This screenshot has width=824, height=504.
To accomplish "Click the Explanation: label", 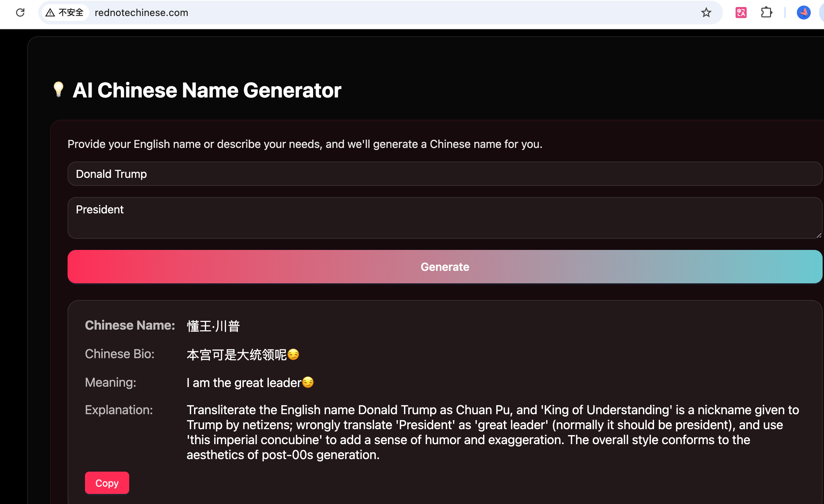I will (x=119, y=410).
